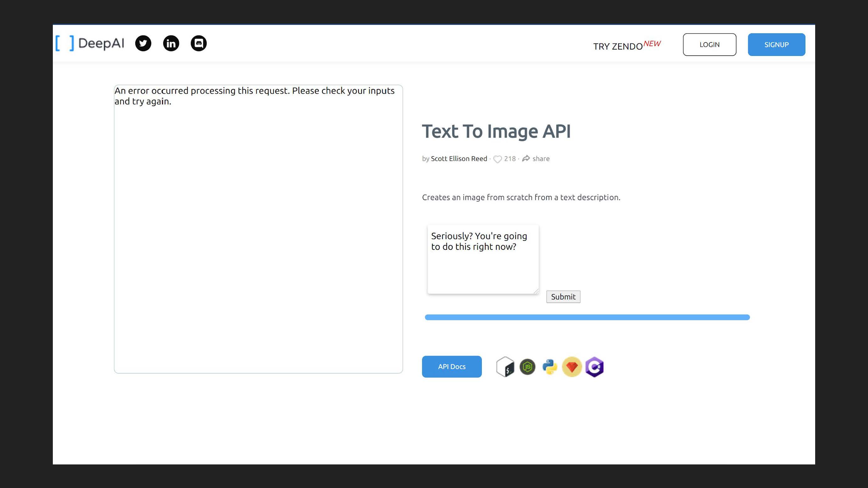Select the Ruby code example icon
This screenshot has width=868, height=488.
coord(572,367)
